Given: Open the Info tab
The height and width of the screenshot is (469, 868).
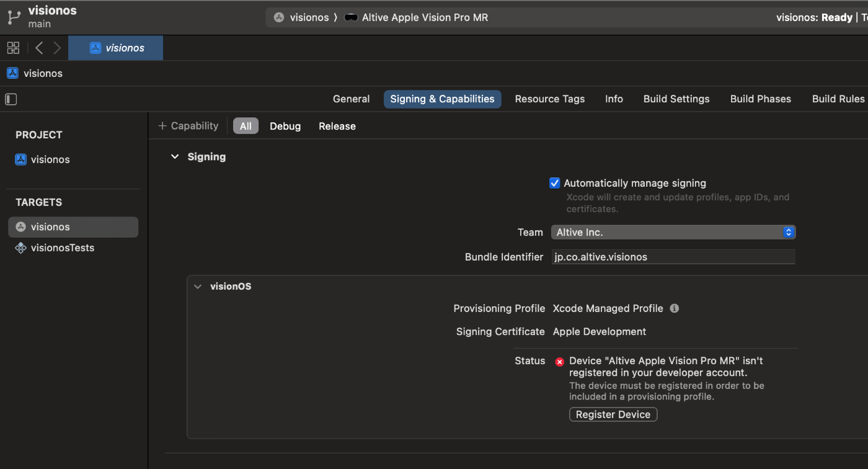Looking at the screenshot, I should click(x=614, y=99).
